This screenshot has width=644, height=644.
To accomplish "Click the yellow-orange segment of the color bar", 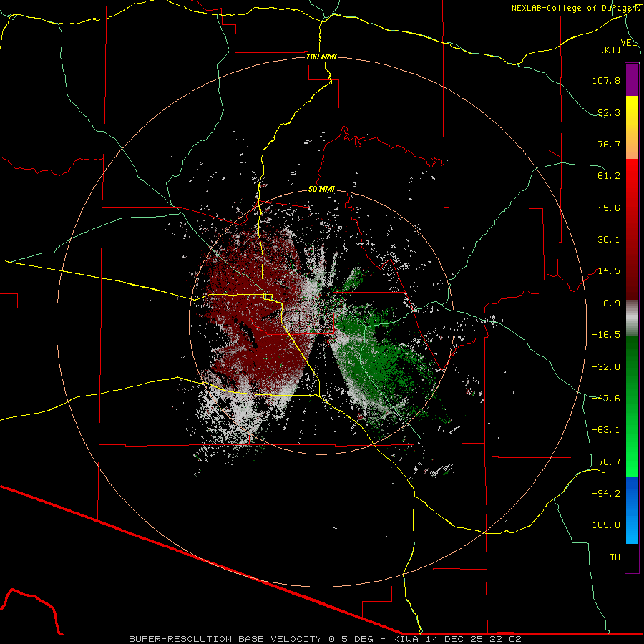I will (632, 127).
